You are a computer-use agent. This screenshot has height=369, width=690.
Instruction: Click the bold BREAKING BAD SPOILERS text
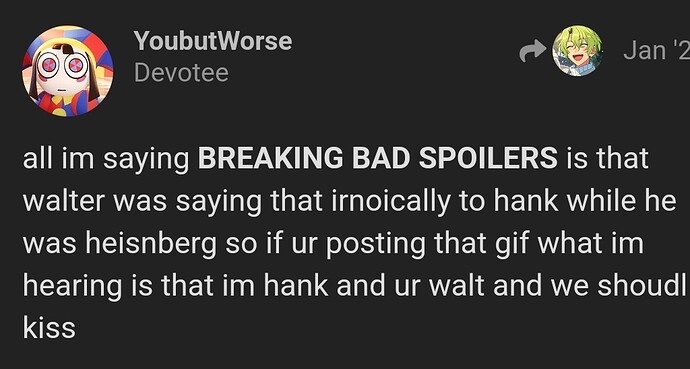[x=378, y=158]
